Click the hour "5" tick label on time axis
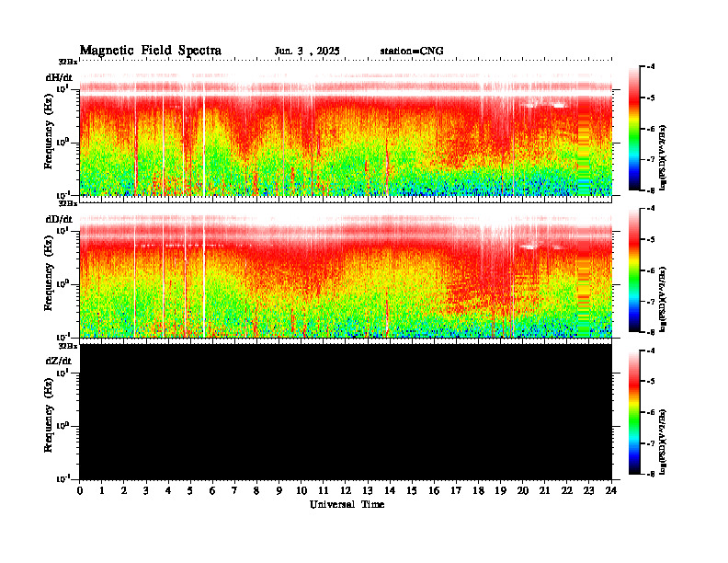Viewport: 728px width, 563px height. 190,490
